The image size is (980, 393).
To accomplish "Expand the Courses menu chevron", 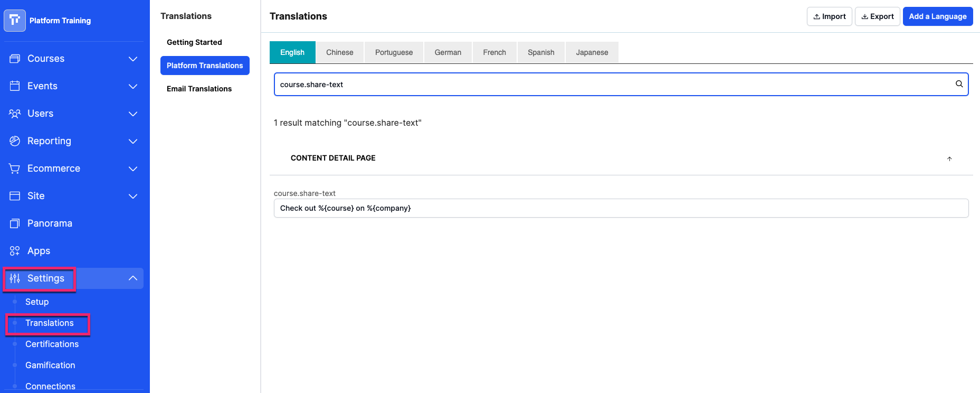I will 133,59.
